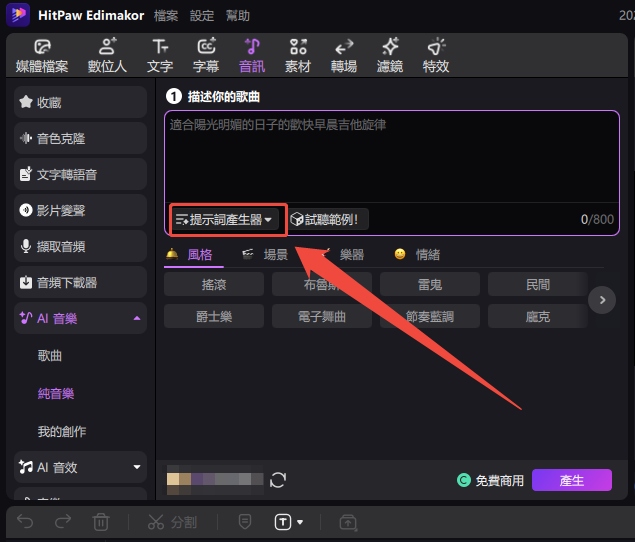This screenshot has width=635, height=542.
Task: Switch to the 場景 tab
Action: tap(265, 255)
